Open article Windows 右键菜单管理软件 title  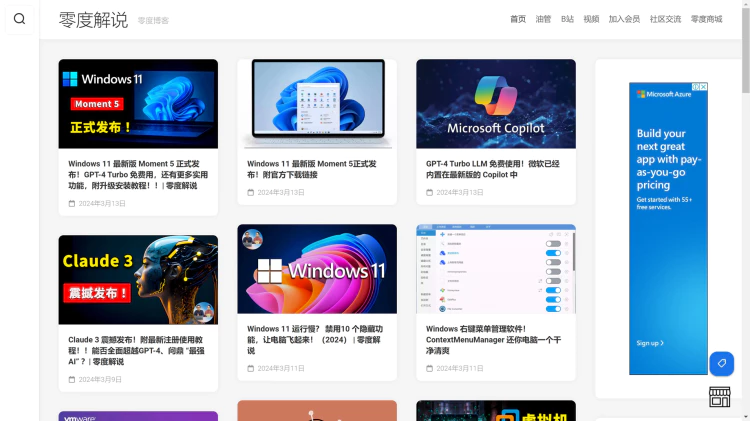click(x=493, y=340)
